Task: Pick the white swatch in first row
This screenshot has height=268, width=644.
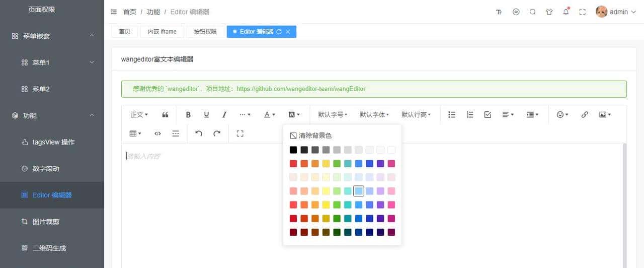Action: (x=391, y=150)
